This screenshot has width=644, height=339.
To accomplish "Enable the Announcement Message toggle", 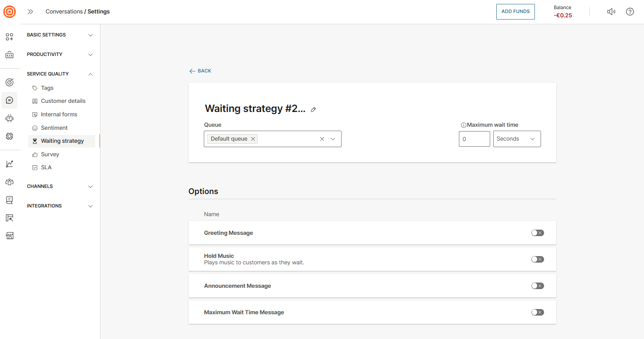I will point(537,286).
